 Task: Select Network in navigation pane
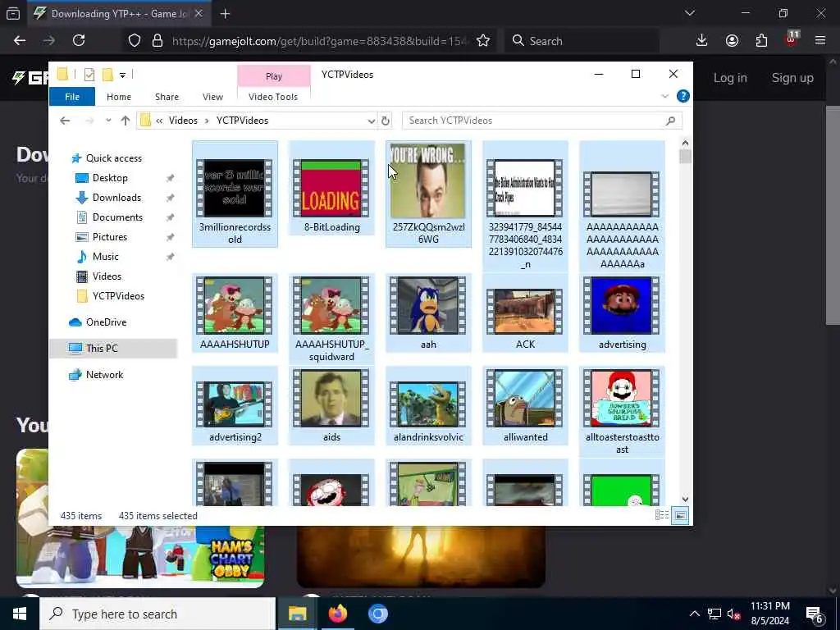point(104,374)
